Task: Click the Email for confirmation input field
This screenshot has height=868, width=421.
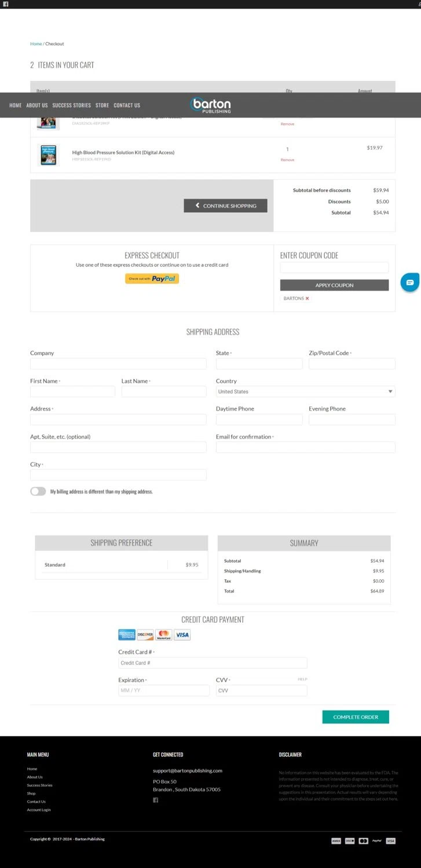Action: click(x=305, y=447)
